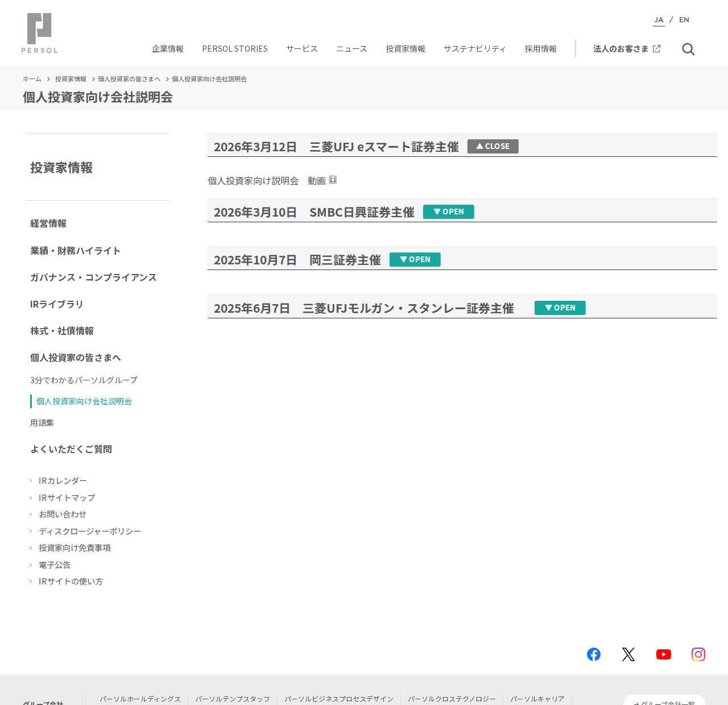Viewport: 728px width, 705px height.
Task: Open the IRカレンダー link
Action: tap(63, 481)
